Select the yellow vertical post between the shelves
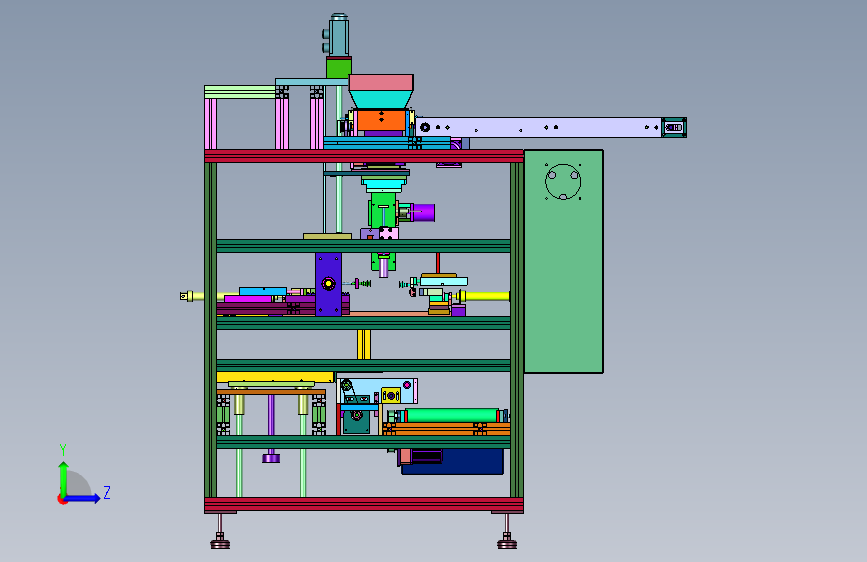This screenshot has width=867, height=562. (x=363, y=344)
